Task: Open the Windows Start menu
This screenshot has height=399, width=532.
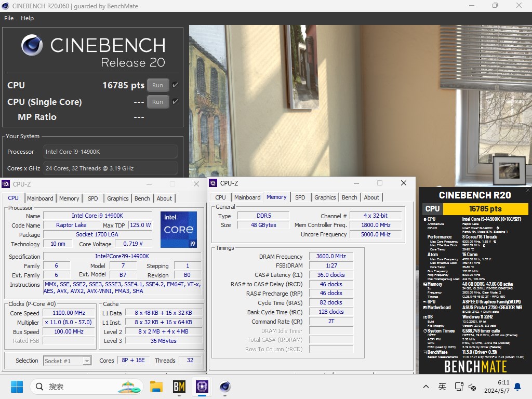Action: pyautogui.click(x=17, y=387)
